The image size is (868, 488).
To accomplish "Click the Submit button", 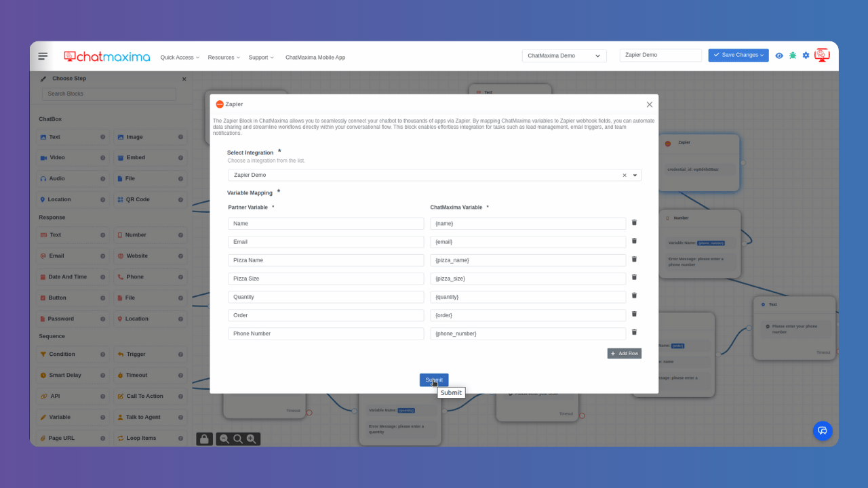I will click(x=434, y=380).
